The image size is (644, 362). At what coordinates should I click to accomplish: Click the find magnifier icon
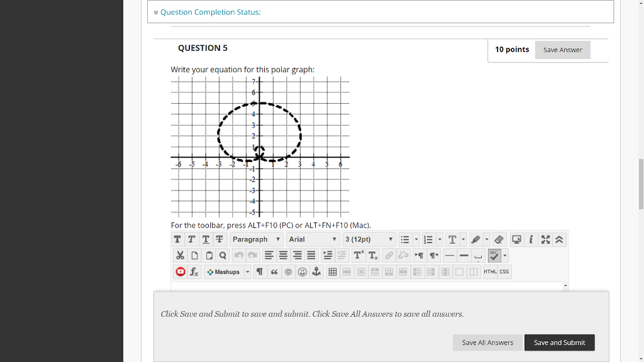(223, 256)
